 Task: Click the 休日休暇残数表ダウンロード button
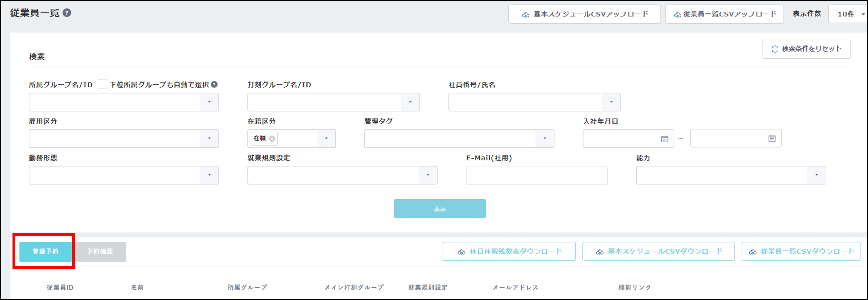[x=509, y=251]
